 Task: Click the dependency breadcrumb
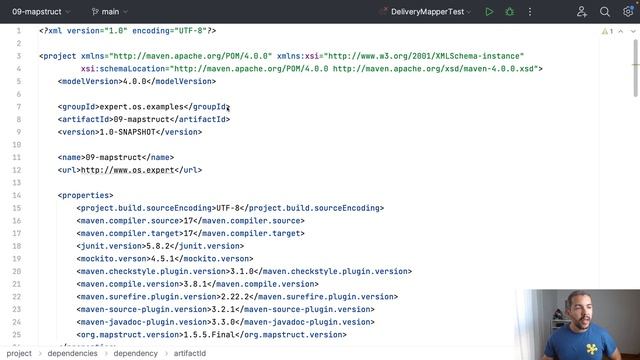136,353
